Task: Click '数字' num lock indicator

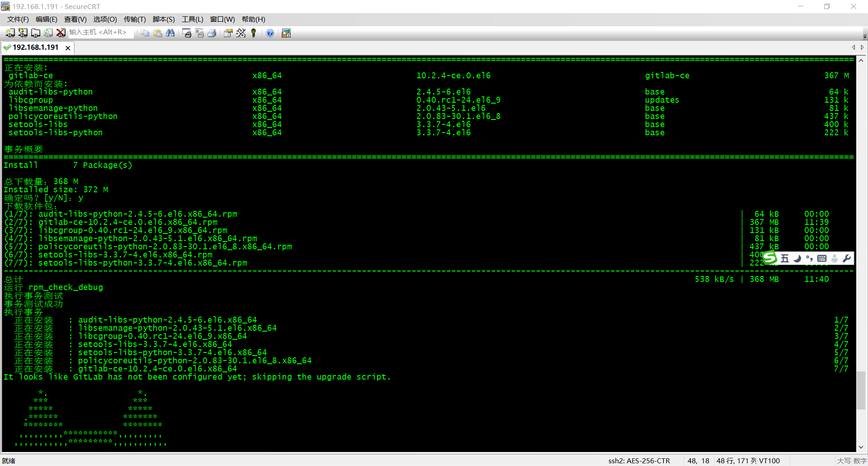Action: [859, 461]
